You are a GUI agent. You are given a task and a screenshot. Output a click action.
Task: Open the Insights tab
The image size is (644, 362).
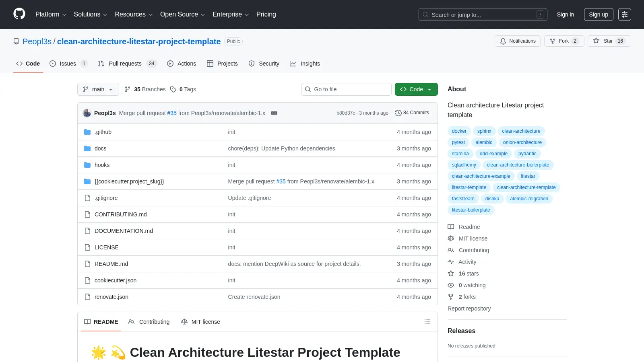305,64
